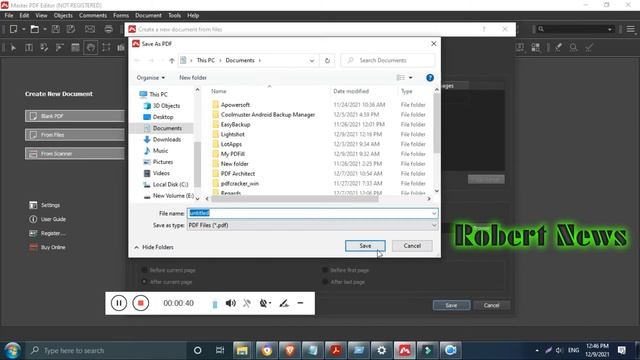The height and width of the screenshot is (360, 640).
Task: Open the Objects menu
Action: point(63,16)
